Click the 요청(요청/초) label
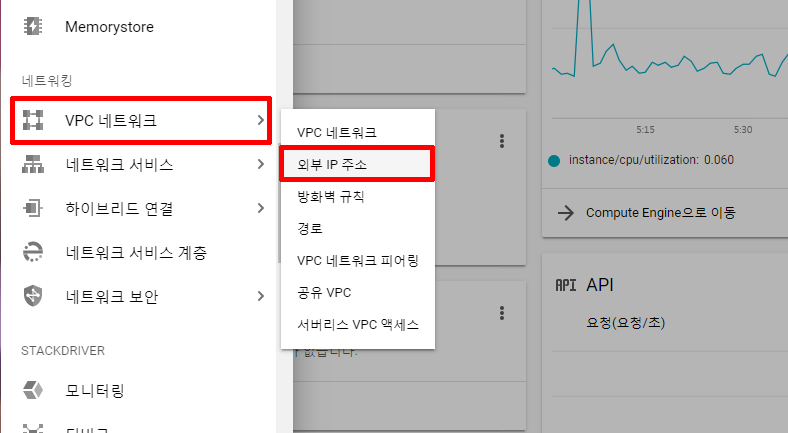Screen dimensions: 788x433 click(626, 322)
